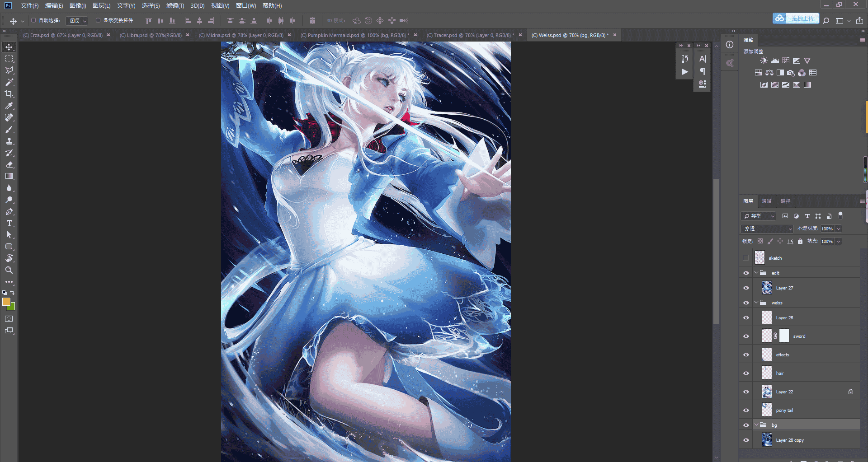Click the foreground color swatch
Viewport: 868px width, 462px height.
6,302
